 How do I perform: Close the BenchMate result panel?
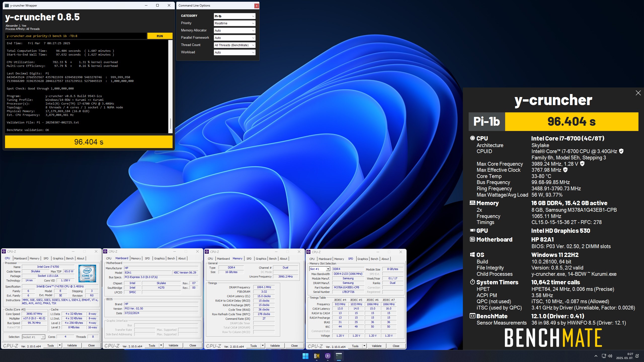638,93
